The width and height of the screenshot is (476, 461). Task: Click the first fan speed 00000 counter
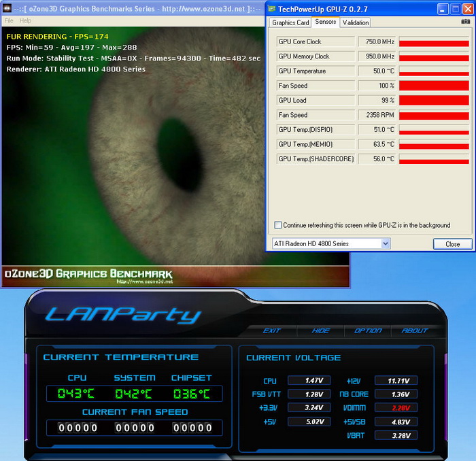tap(78, 428)
